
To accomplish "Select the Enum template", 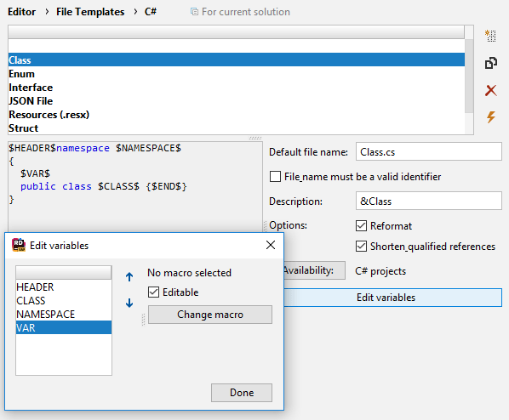I will pyautogui.click(x=237, y=74).
